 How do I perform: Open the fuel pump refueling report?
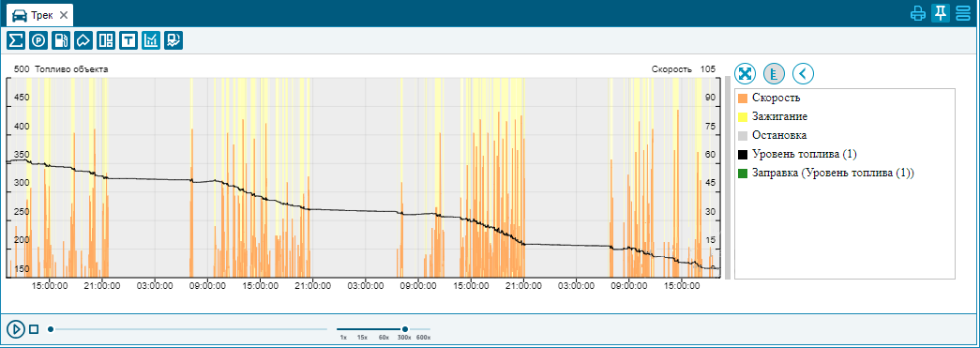pos(61,40)
